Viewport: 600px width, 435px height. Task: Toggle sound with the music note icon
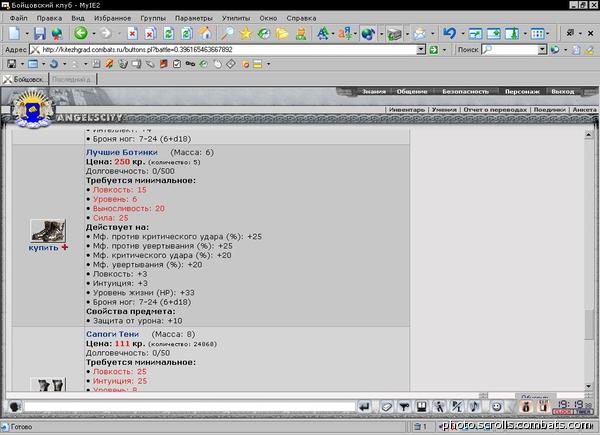tap(474, 407)
